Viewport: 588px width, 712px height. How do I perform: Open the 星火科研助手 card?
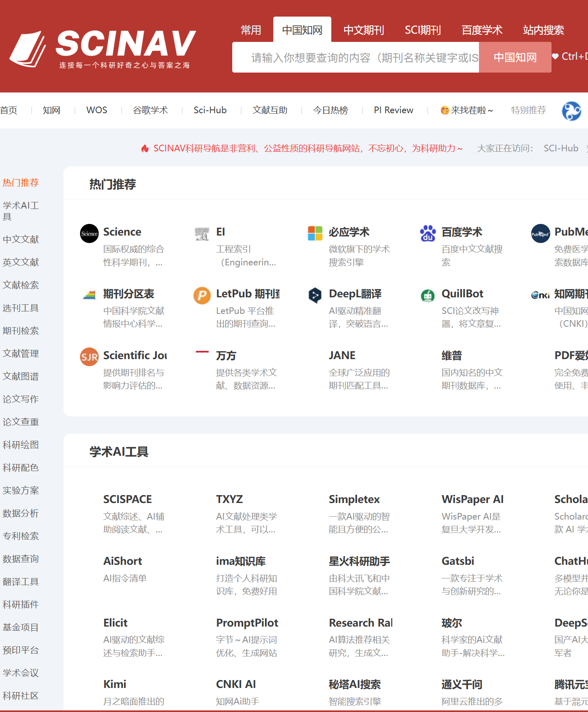[349, 576]
